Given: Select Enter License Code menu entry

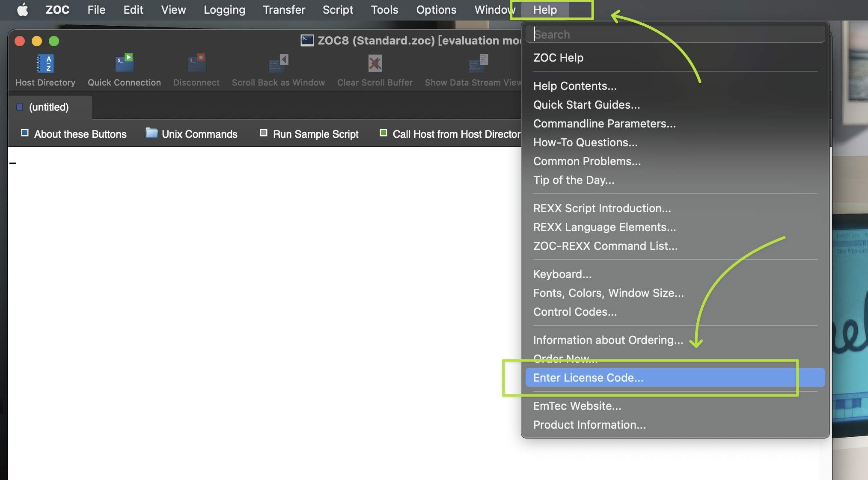Looking at the screenshot, I should (x=588, y=378).
